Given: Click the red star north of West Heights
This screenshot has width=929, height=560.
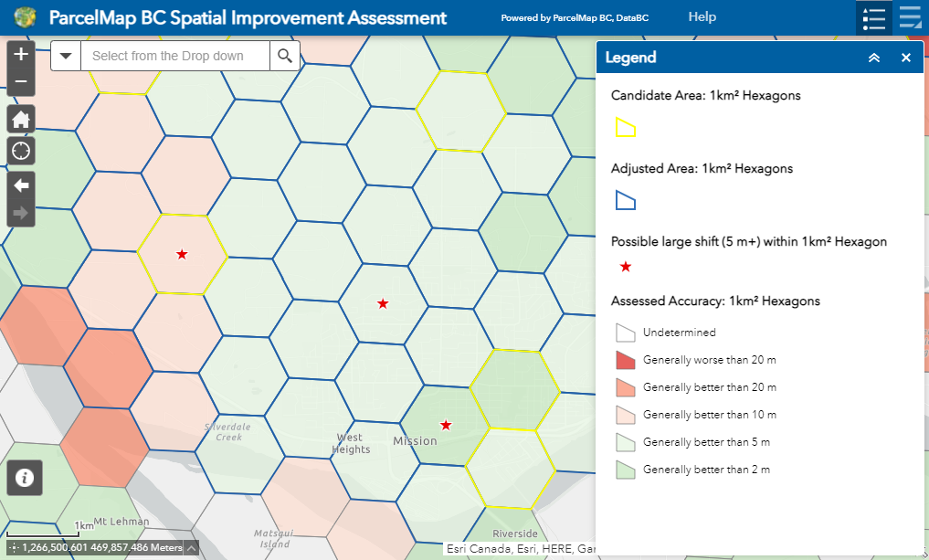Looking at the screenshot, I should 383,304.
